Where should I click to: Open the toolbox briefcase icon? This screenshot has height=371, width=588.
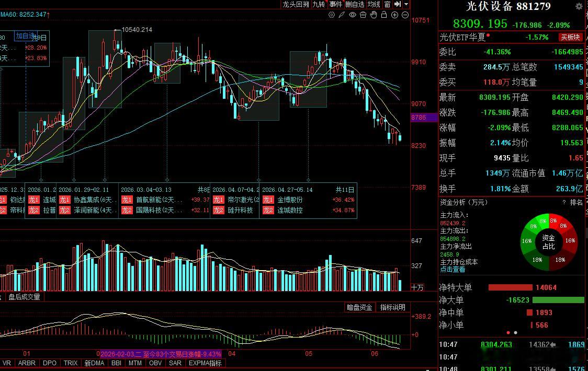(363, 15)
